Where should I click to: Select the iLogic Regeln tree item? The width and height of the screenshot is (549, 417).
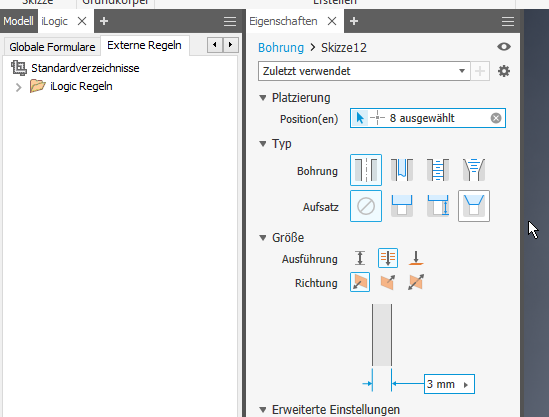(81, 86)
